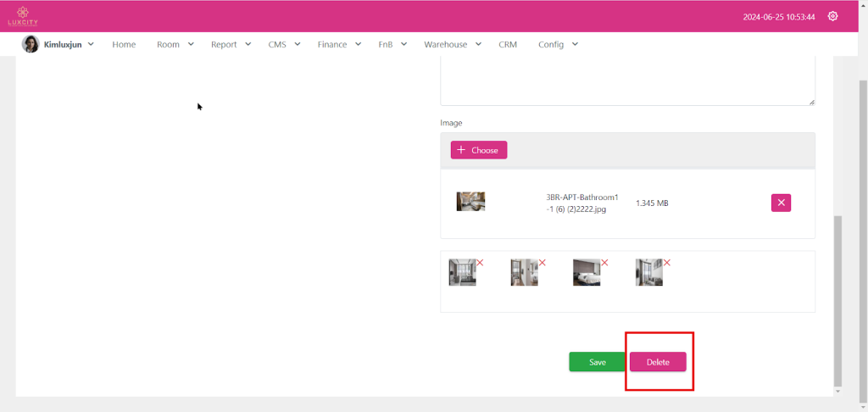Expand the Room menu dropdown

coord(175,44)
